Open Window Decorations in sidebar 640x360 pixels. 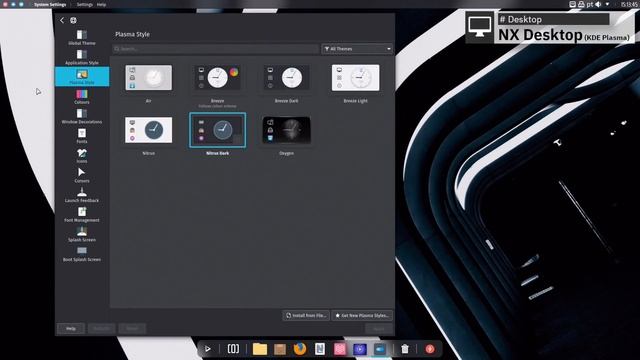click(x=82, y=116)
